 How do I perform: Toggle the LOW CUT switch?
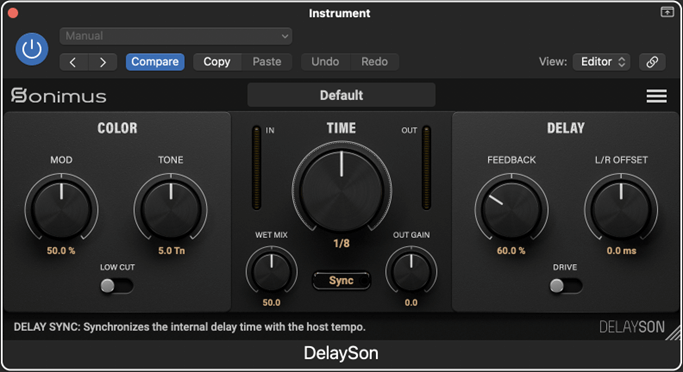pos(117,286)
